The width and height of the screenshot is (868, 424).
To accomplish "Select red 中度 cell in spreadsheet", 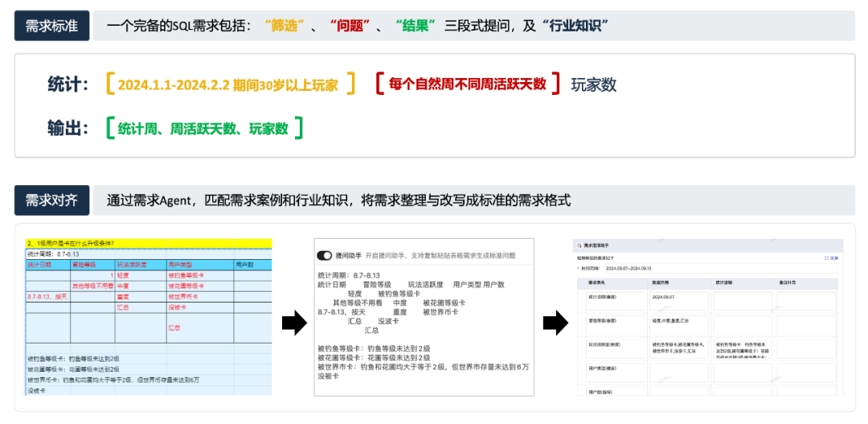I will [141, 286].
